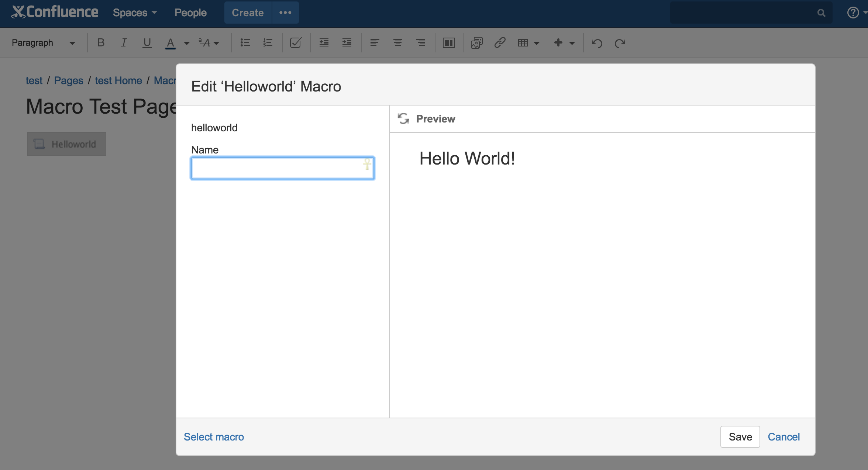The height and width of the screenshot is (470, 868).
Task: Insert a task list checkbox
Action: 296,43
